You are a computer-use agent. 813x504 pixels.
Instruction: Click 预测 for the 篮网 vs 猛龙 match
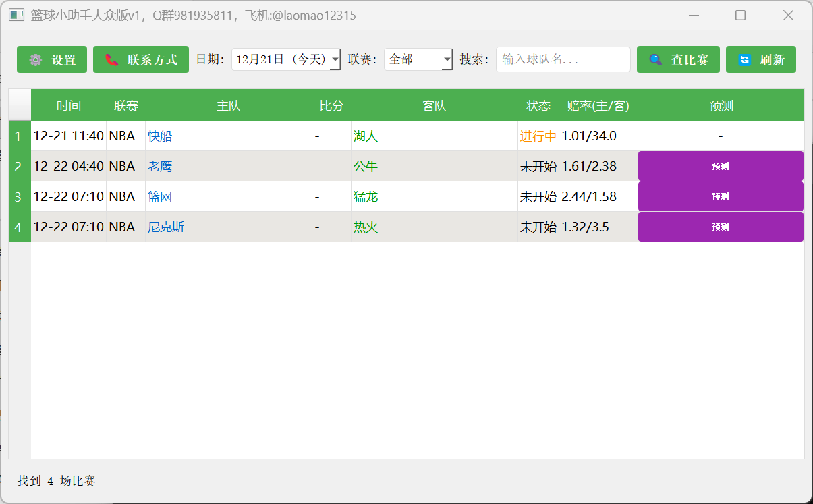(720, 196)
